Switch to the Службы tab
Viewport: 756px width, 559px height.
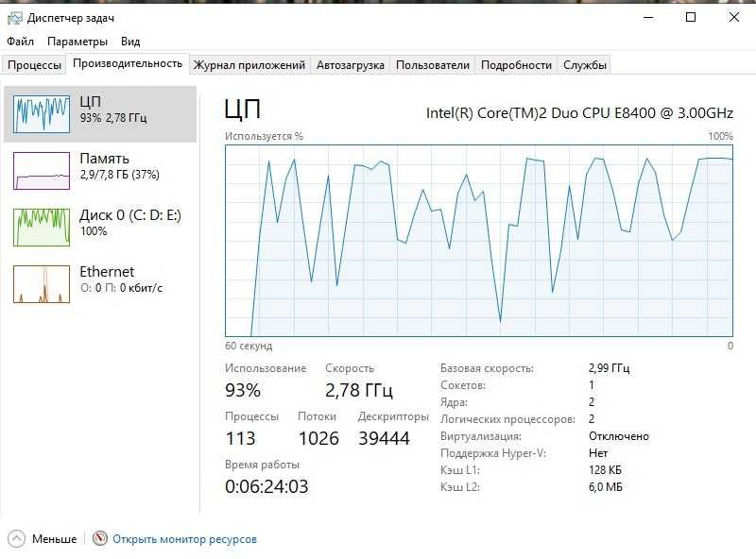pos(585,65)
